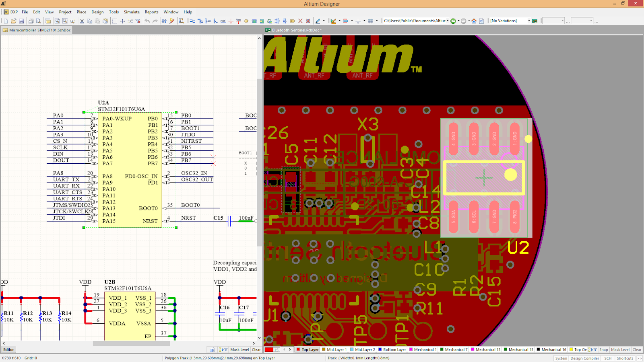The width and height of the screenshot is (644, 362).
Task: Activate the Mid-Layer 2 tab
Action: click(x=362, y=350)
